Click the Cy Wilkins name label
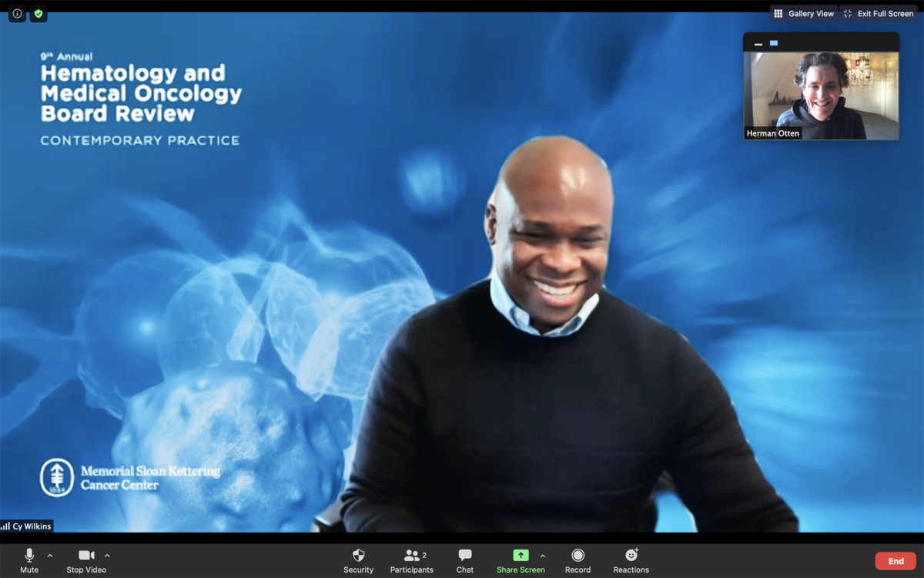924x578 pixels. 28,526
